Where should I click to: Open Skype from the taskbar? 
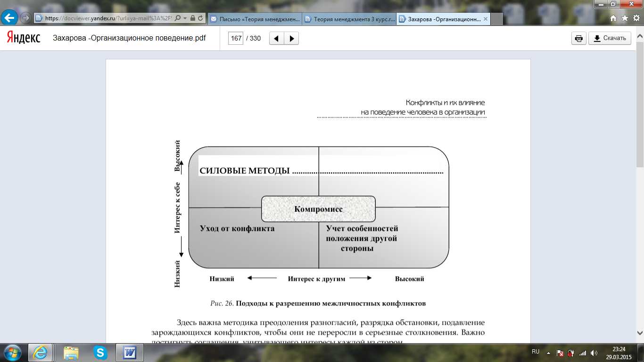pyautogui.click(x=100, y=352)
